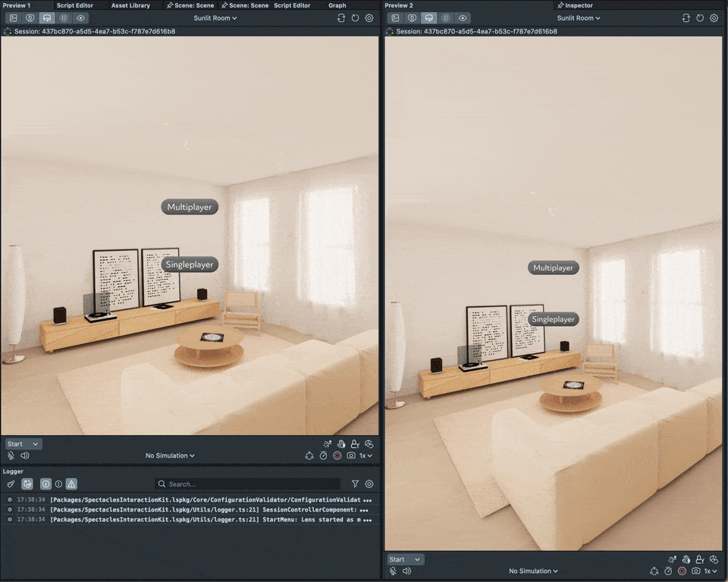Click the restart arrow icon in Preview 1 toolbar
Image resolution: width=728 pixels, height=582 pixels.
[x=355, y=17]
